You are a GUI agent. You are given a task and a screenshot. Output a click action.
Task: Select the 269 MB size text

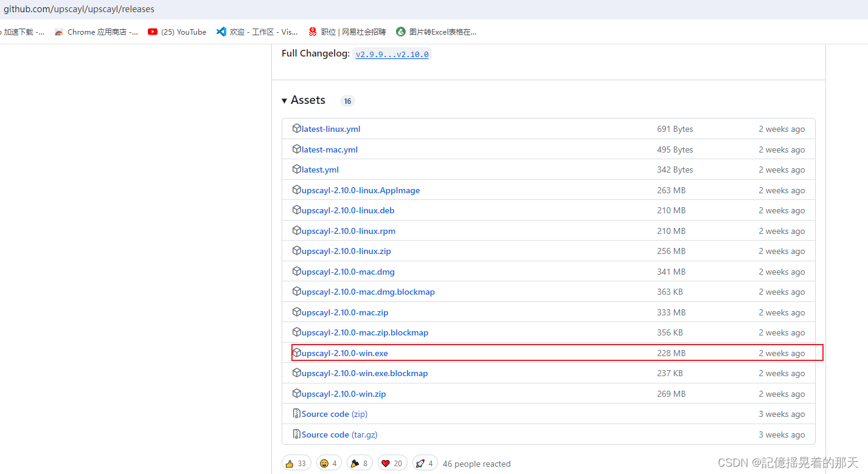pyautogui.click(x=671, y=394)
